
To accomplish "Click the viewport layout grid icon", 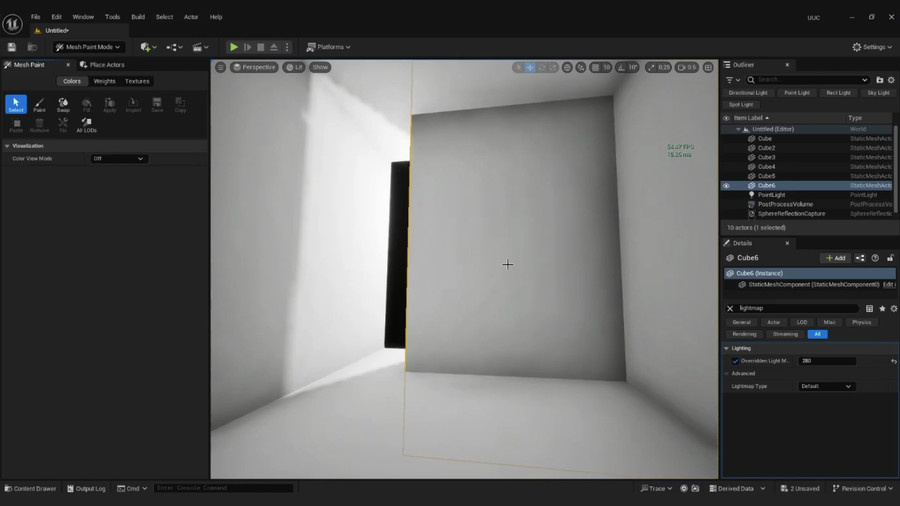I will tap(708, 67).
